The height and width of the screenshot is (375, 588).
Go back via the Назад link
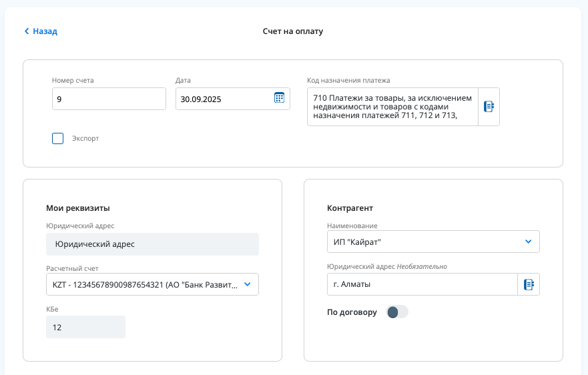point(45,31)
